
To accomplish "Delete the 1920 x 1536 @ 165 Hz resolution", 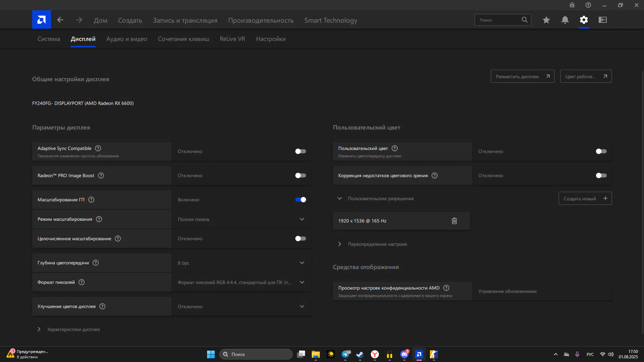I will tap(454, 221).
